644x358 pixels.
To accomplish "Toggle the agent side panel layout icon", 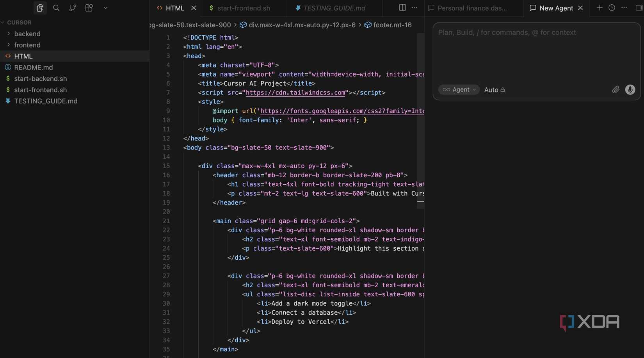I will (x=639, y=8).
